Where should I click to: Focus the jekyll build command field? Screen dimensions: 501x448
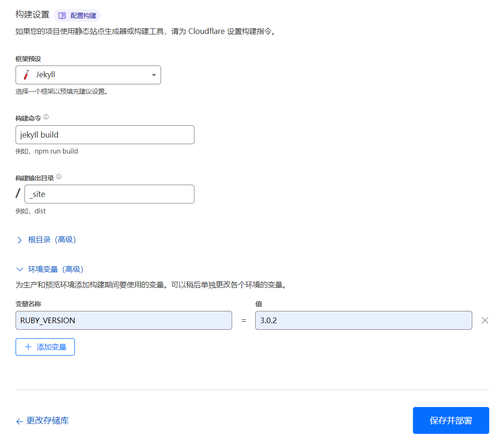pos(105,135)
